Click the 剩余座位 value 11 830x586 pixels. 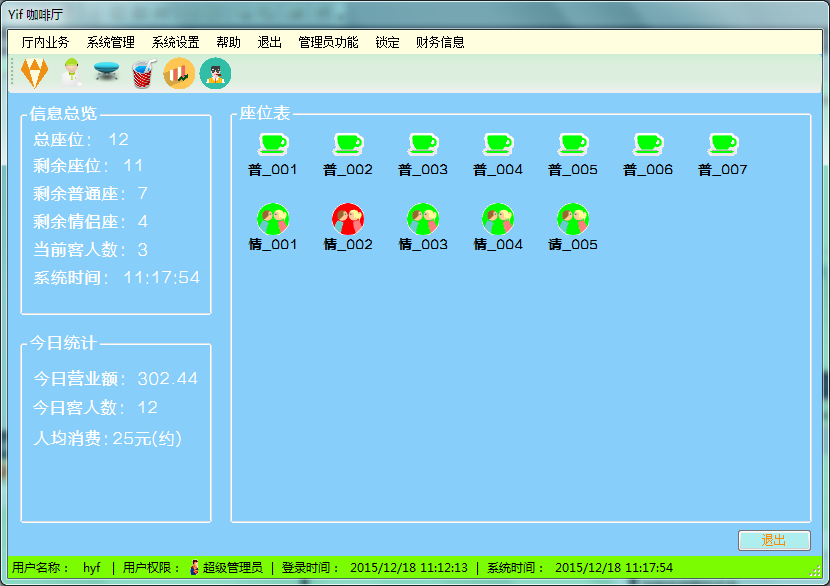coord(133,165)
